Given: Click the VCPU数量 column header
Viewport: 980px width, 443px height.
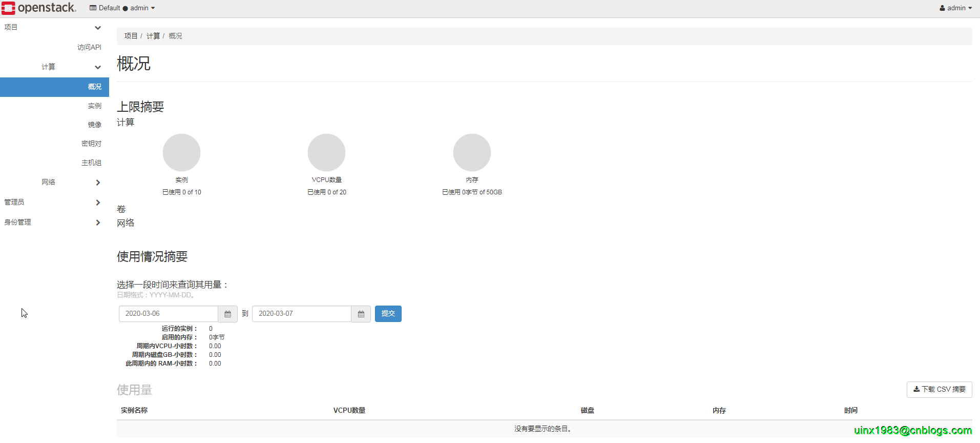Looking at the screenshot, I should tap(349, 411).
